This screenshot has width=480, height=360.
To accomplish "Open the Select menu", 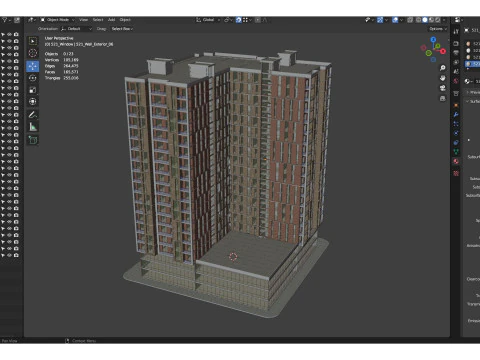I will 98,20.
